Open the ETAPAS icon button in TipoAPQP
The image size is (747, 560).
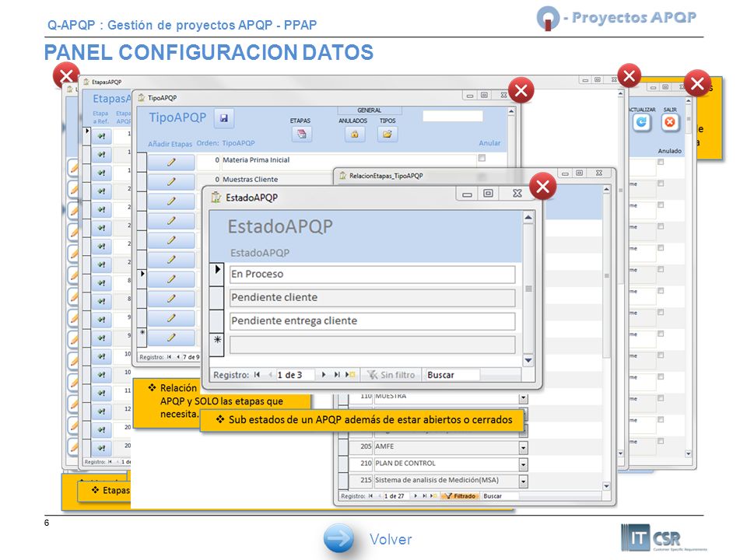pos(302,134)
